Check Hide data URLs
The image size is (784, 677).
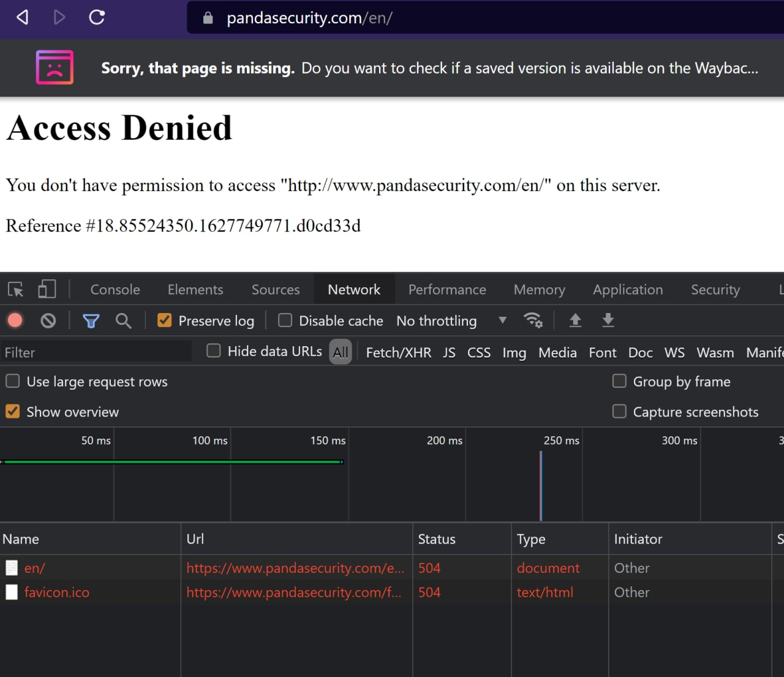point(213,350)
